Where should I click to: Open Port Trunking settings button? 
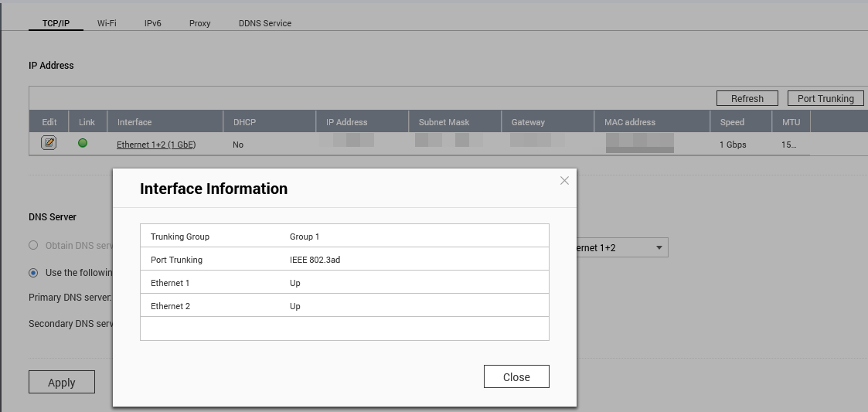pyautogui.click(x=825, y=98)
